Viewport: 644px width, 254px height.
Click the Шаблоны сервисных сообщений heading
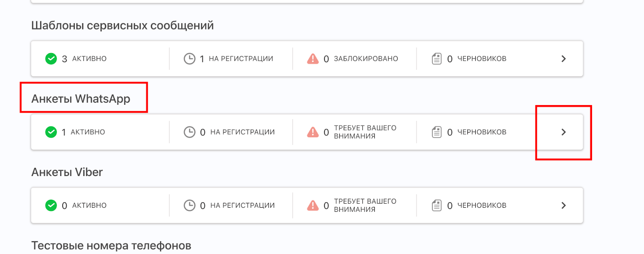pos(122,25)
